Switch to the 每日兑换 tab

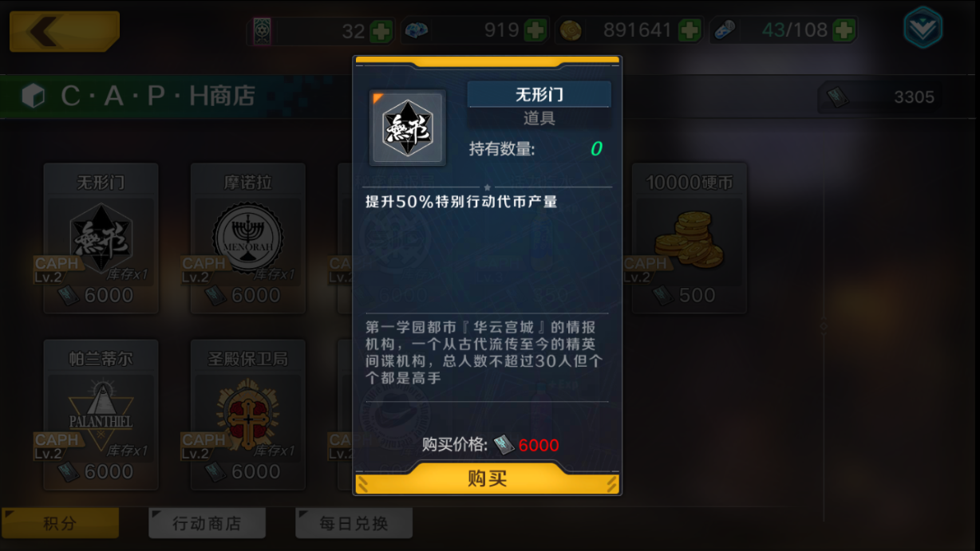pyautogui.click(x=354, y=523)
